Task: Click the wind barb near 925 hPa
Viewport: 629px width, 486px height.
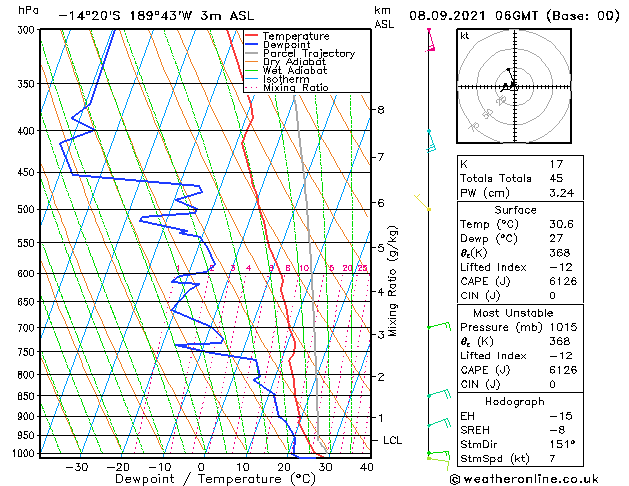Action: [439, 423]
